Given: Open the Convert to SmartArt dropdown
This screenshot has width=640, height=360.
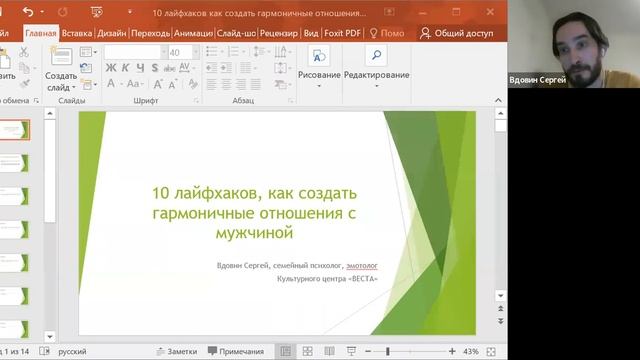Looking at the screenshot, I should click(283, 84).
